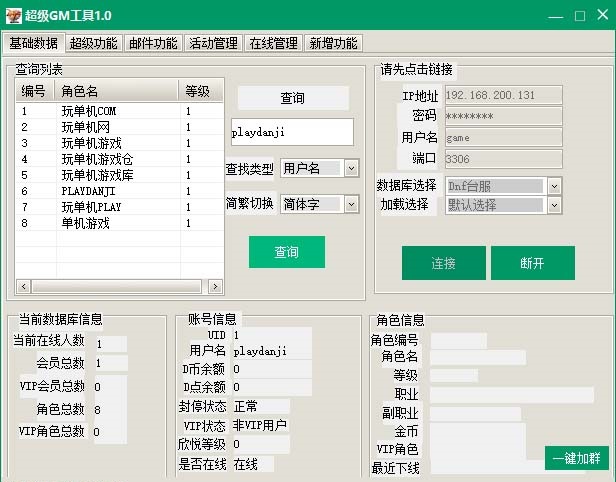Click the playdanji search input field
616x482 pixels.
[291, 132]
